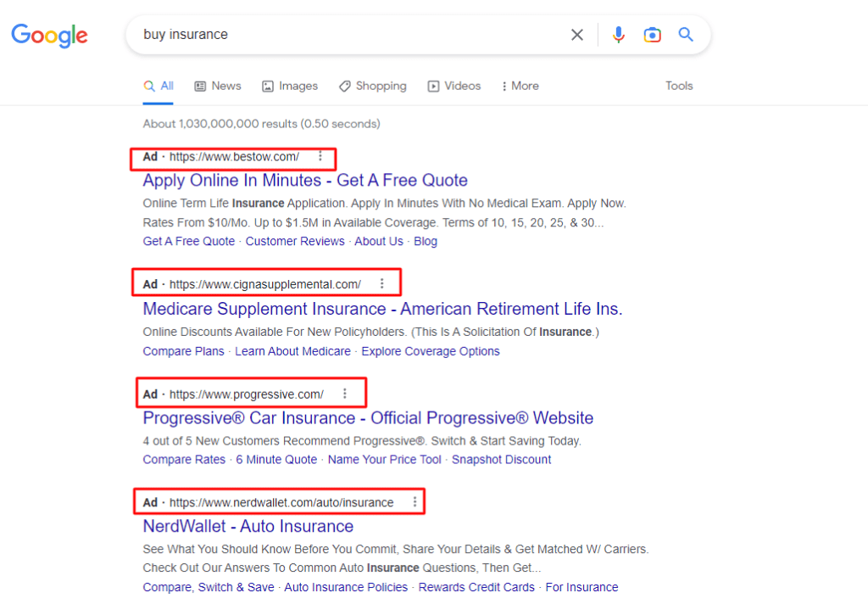Open three-dot menu beside progressive.com ad

tap(345, 394)
